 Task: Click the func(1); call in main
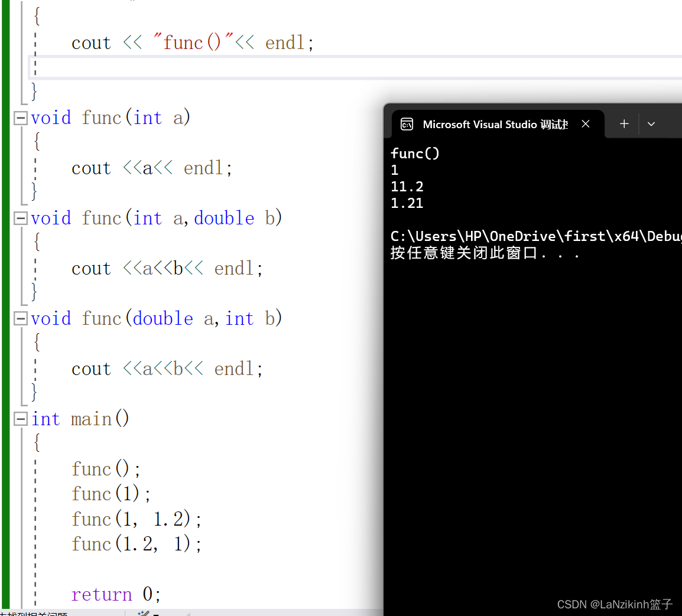(x=111, y=494)
